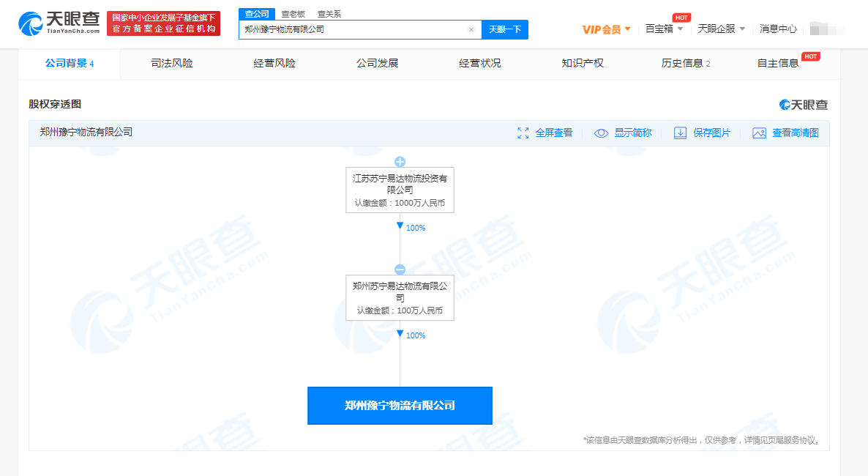Click the 股权穿透图 section heading
The height and width of the screenshot is (476, 868).
tap(55, 104)
